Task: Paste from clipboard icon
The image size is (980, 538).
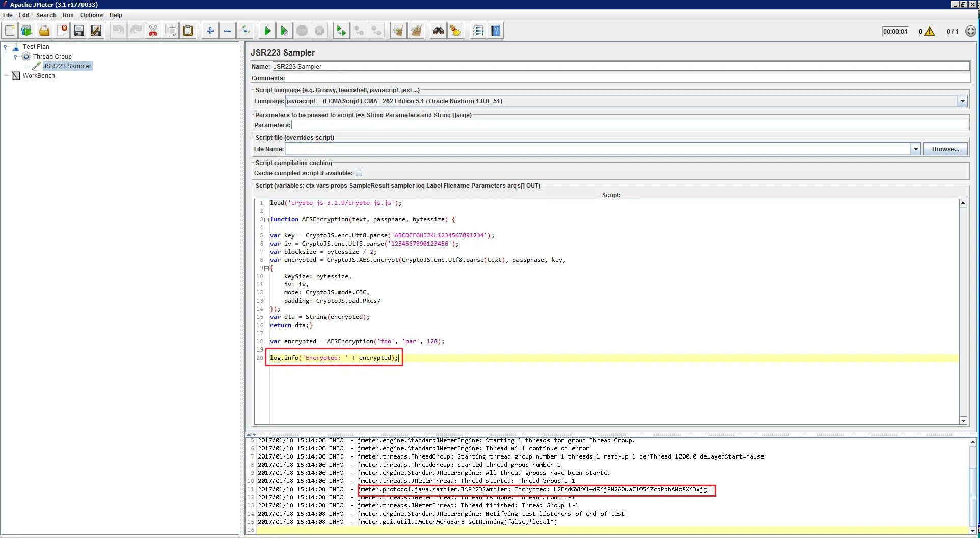Action: (x=188, y=31)
